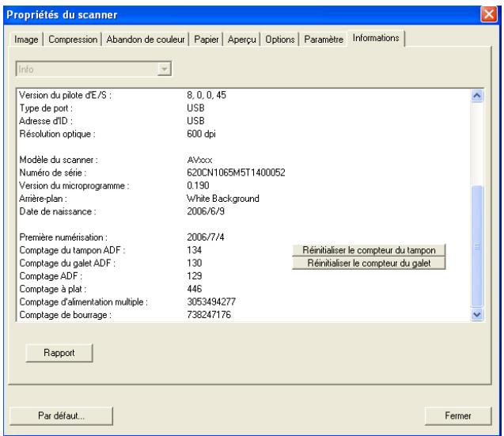Click Réinitialiser le compteur du tampon
This screenshot has height=436, width=504.
(x=369, y=250)
